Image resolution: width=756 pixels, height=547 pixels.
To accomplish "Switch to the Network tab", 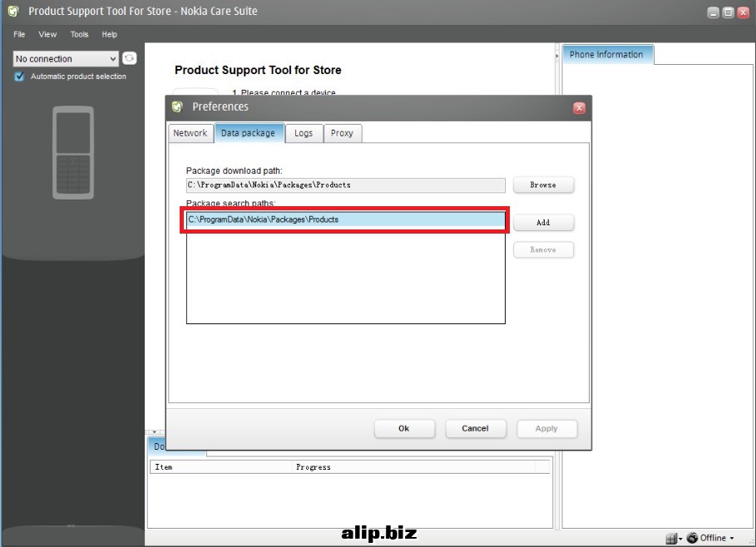I will [x=190, y=133].
